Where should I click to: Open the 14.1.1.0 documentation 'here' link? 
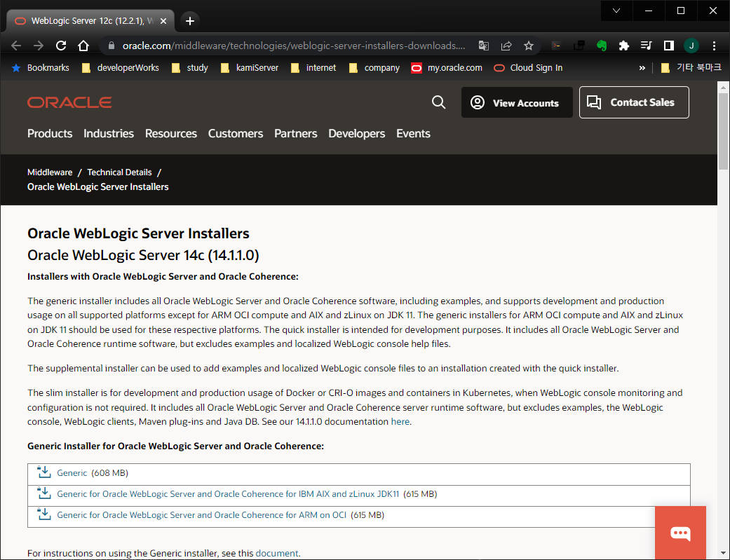[x=400, y=422]
